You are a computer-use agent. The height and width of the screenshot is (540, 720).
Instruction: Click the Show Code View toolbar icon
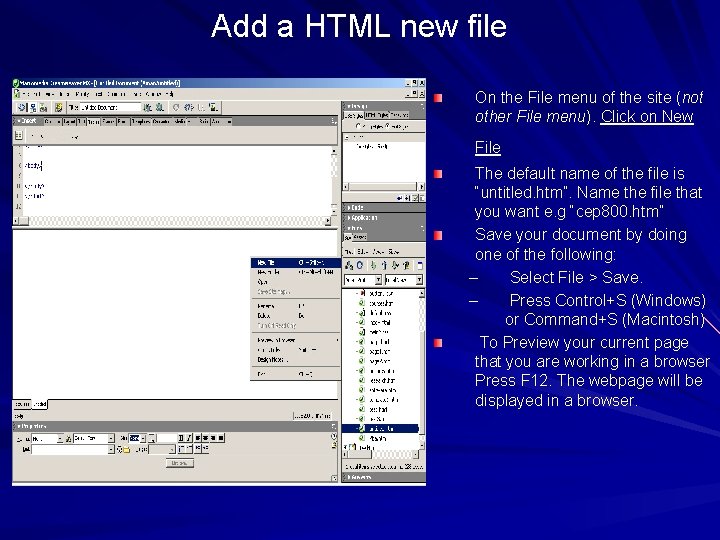point(22,107)
